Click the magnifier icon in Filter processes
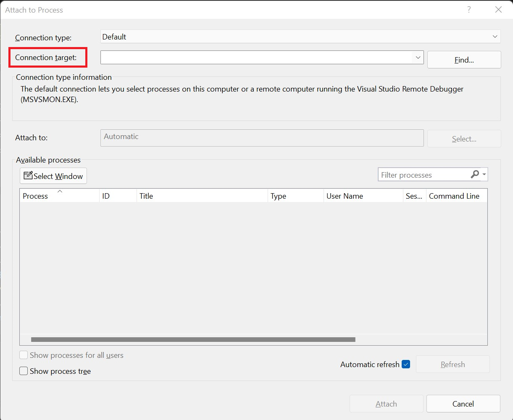Screen dimensions: 513x420 (x=475, y=174)
